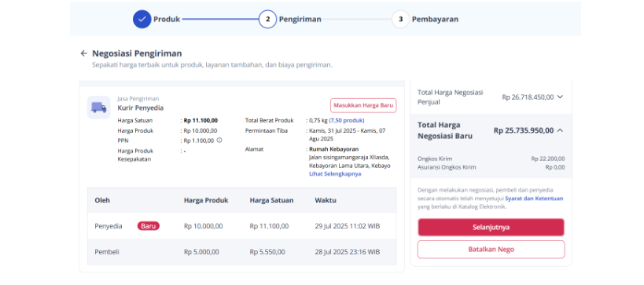The height and width of the screenshot is (285, 644).
Task: Select step 3 Pembayaran circle
Action: click(x=400, y=20)
